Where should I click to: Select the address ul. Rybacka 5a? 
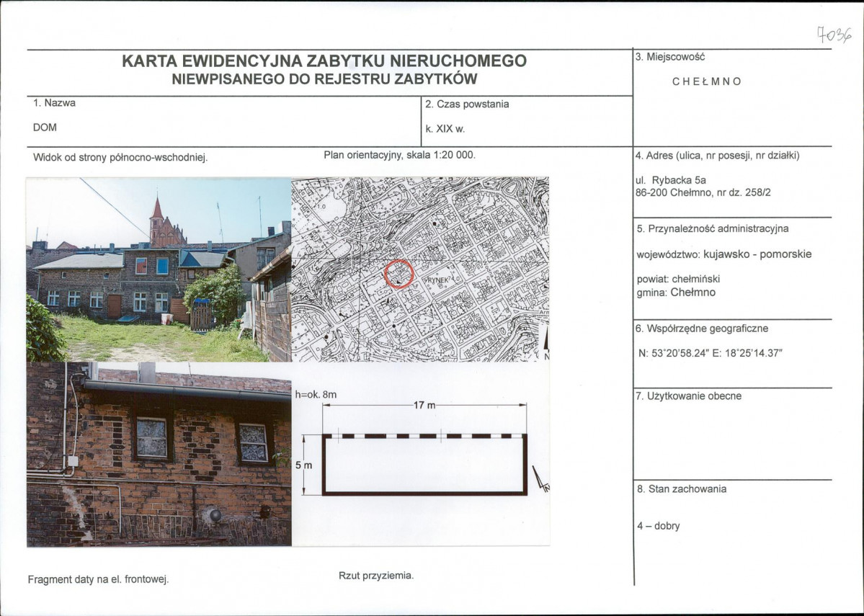(672, 180)
